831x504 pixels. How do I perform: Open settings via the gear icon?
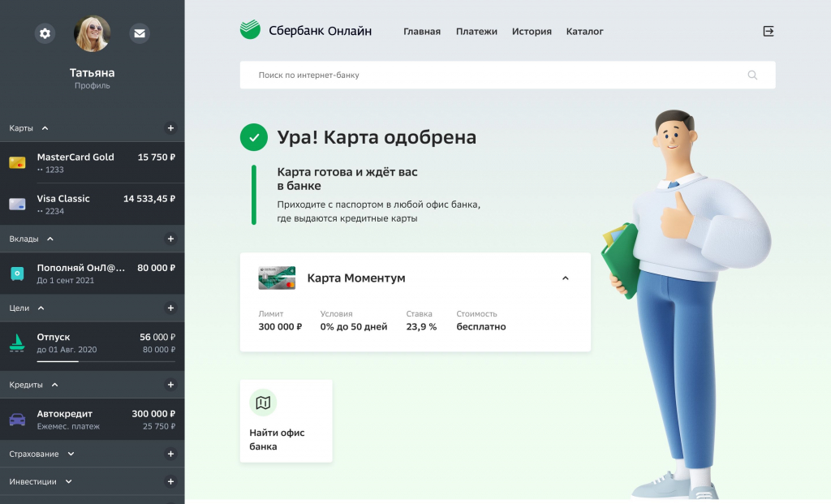(x=45, y=33)
